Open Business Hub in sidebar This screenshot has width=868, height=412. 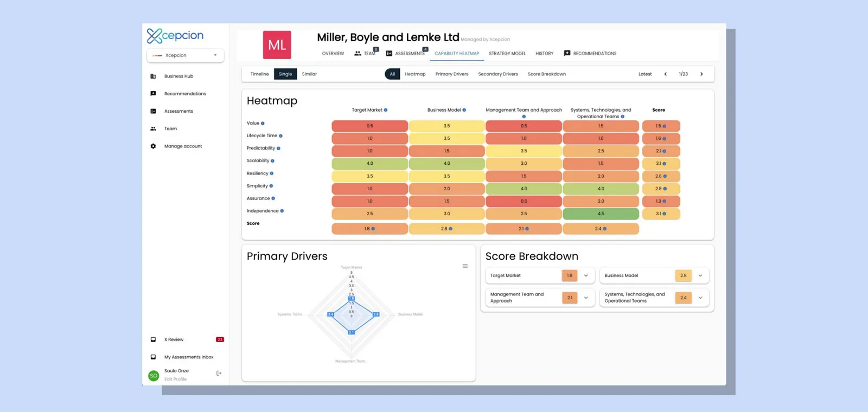click(x=178, y=76)
